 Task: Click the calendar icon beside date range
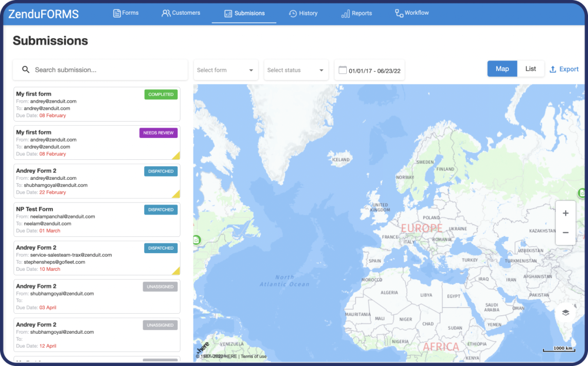(342, 70)
